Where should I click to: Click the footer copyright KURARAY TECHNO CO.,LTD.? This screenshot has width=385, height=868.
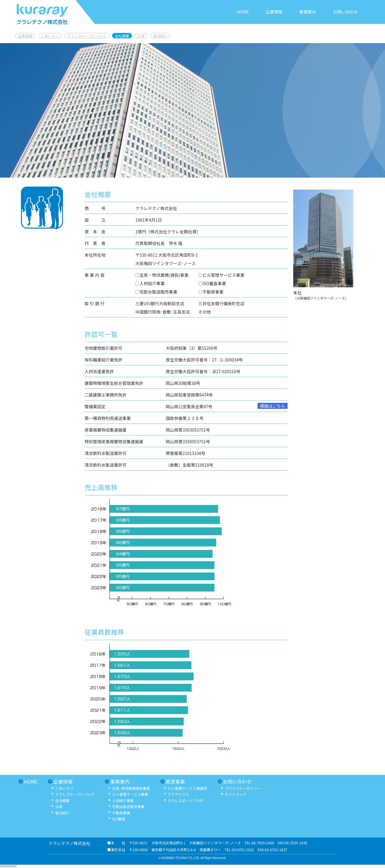pyautogui.click(x=192, y=858)
